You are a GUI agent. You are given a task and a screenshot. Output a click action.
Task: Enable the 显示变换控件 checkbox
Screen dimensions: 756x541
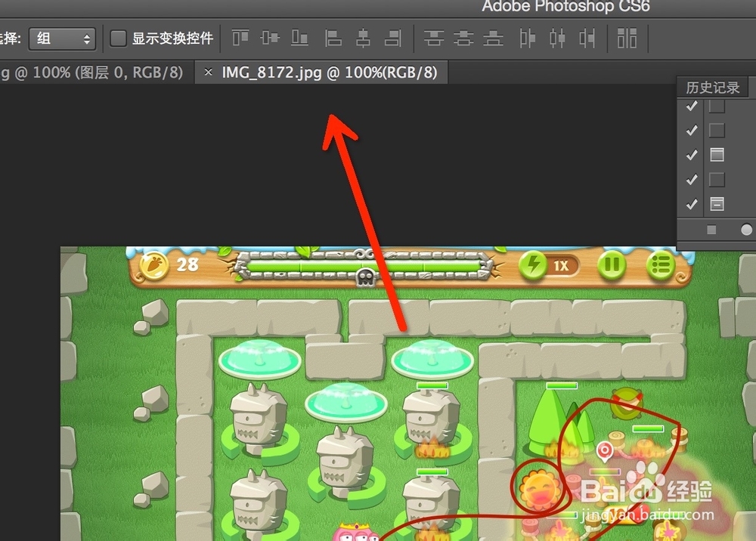click(118, 38)
